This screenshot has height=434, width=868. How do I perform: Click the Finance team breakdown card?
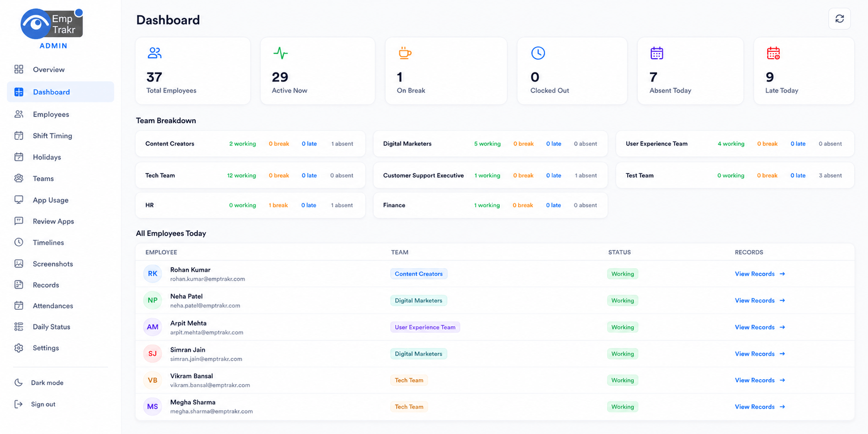point(490,205)
